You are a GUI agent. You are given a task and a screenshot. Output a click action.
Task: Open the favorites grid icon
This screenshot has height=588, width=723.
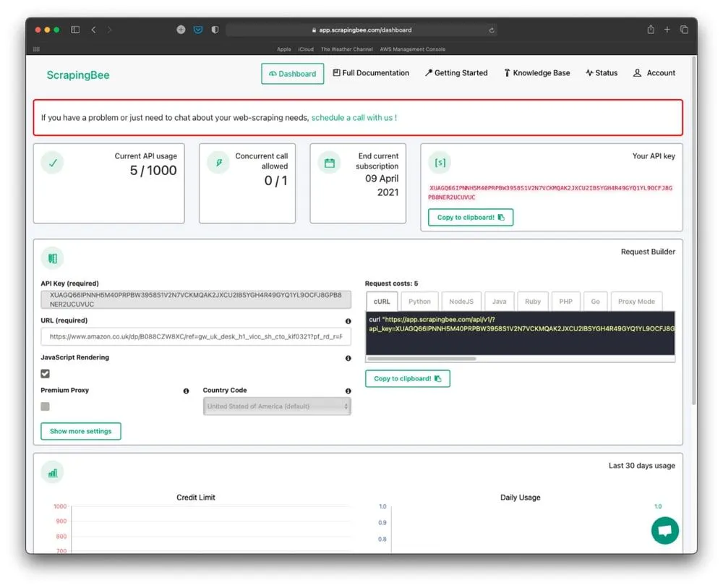pyautogui.click(x=36, y=49)
